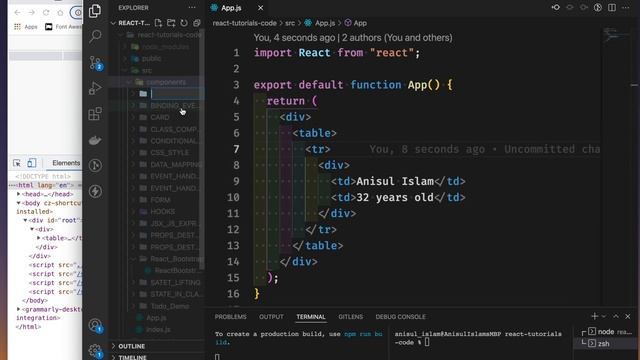Open editor more actions ellipsis menu

point(626,7)
